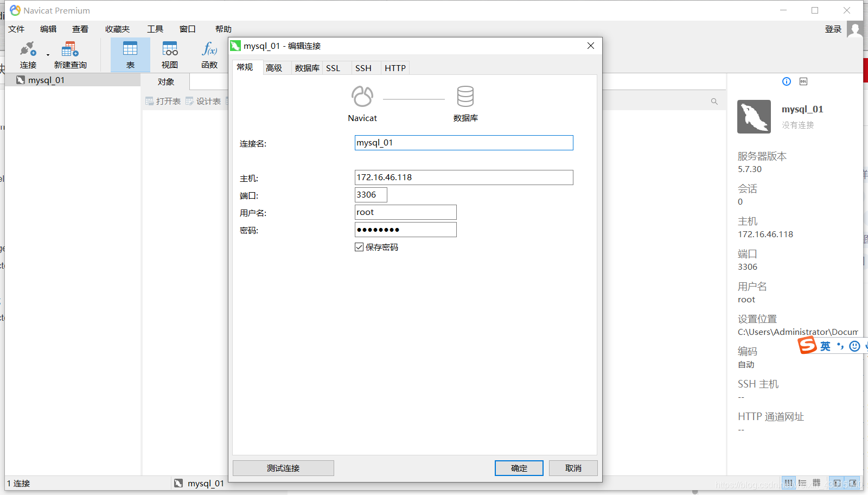Open the 帮助 menu
This screenshot has width=868, height=495.
(223, 29)
